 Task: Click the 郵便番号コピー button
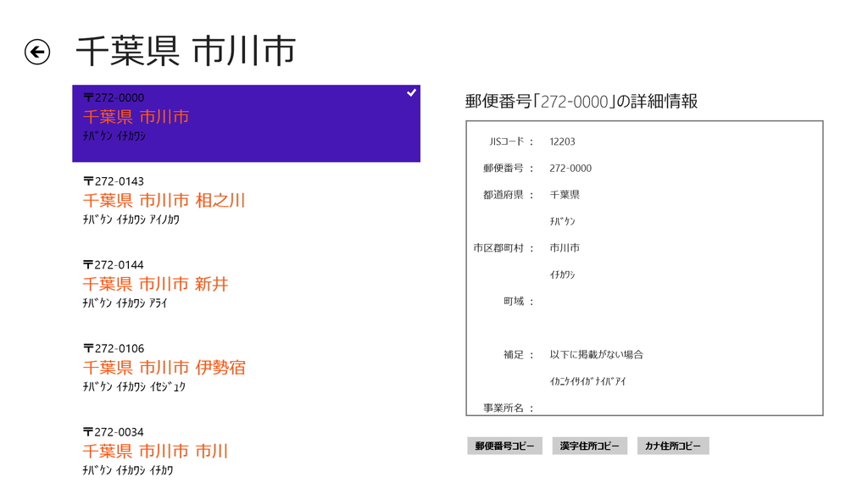coord(504,445)
